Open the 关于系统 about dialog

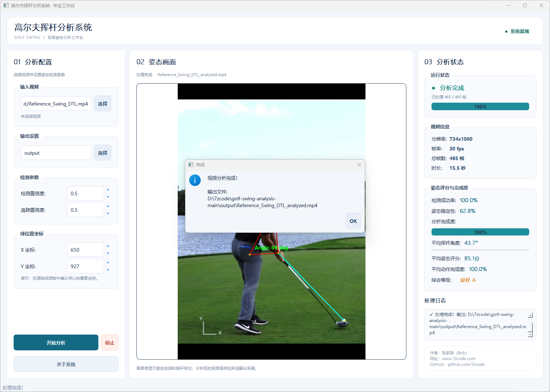click(x=66, y=364)
